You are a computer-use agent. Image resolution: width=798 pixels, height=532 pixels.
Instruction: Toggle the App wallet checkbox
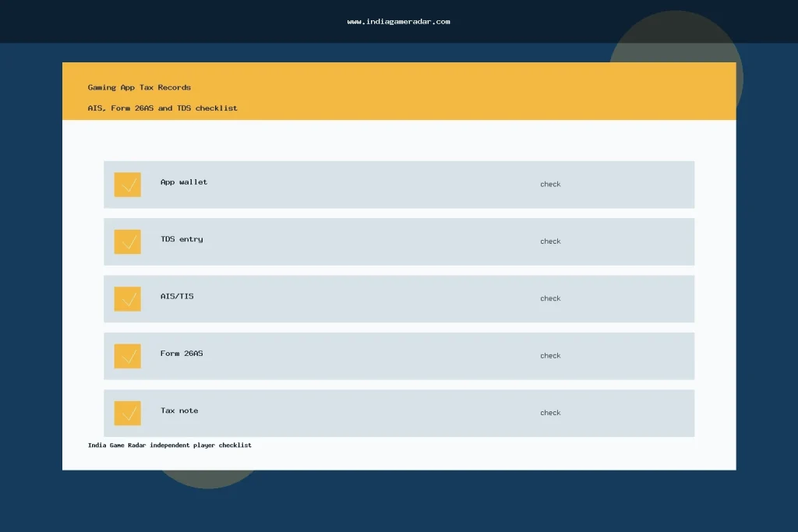click(x=127, y=185)
